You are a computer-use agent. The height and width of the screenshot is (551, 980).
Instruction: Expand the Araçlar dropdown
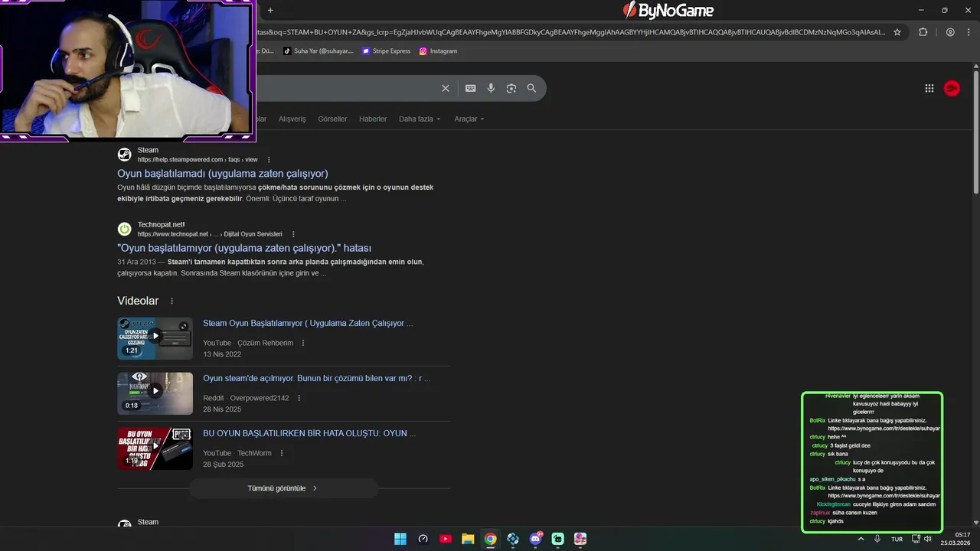469,119
